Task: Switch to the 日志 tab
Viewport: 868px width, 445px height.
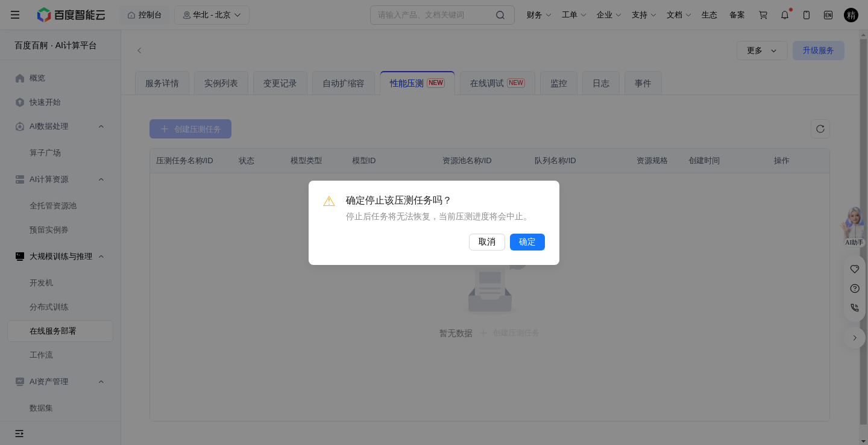Action: [601, 83]
